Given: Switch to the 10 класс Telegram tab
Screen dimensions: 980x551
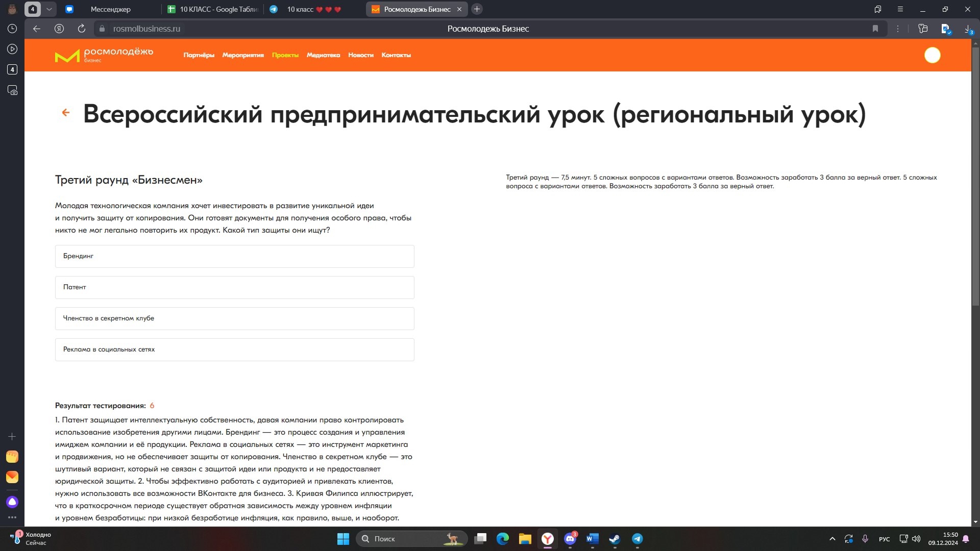Looking at the screenshot, I should (313, 9).
